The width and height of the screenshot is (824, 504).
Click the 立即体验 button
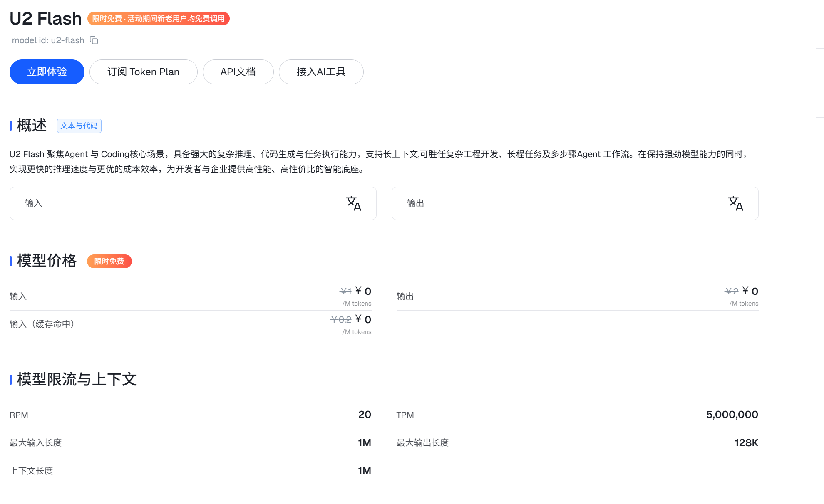click(47, 72)
